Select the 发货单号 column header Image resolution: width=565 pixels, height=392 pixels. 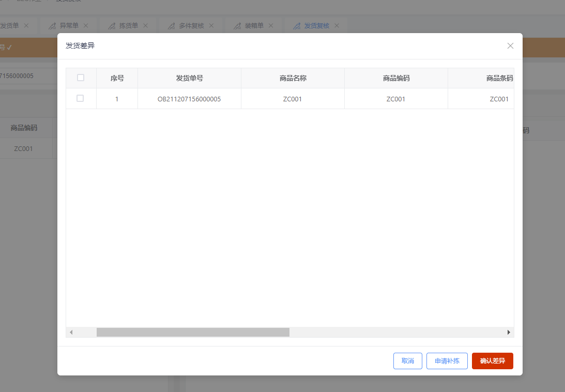pos(190,78)
